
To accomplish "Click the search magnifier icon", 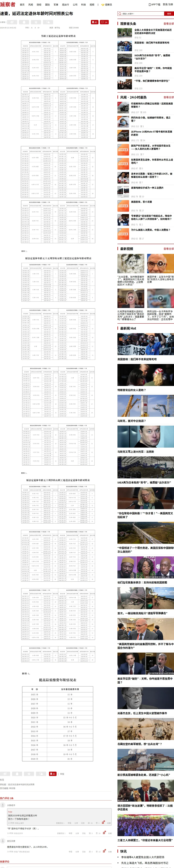I will 120,14.
